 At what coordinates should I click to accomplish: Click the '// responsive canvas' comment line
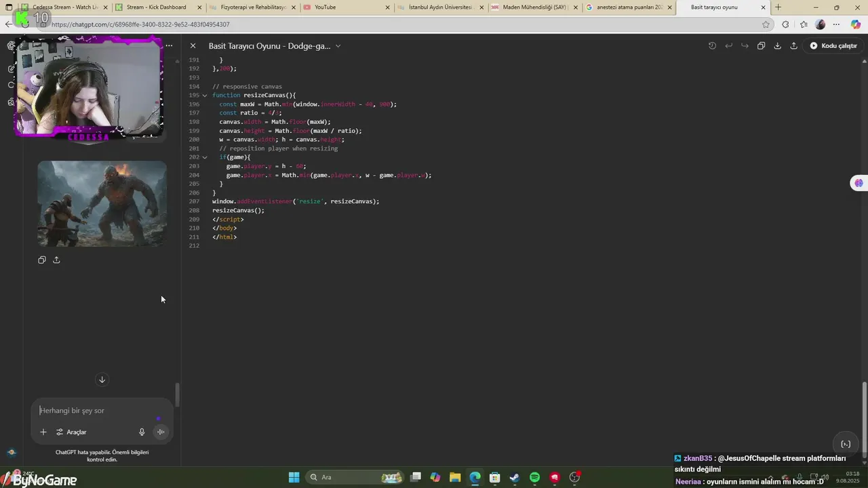coord(247,87)
